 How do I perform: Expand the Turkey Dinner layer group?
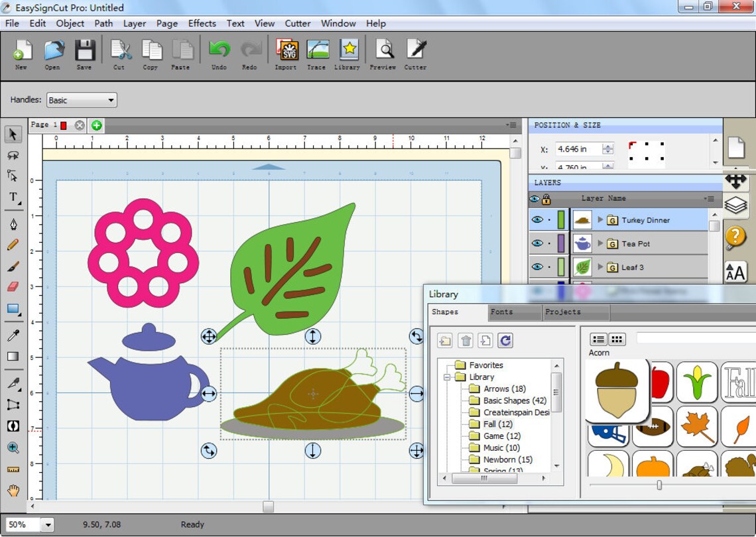(x=601, y=219)
